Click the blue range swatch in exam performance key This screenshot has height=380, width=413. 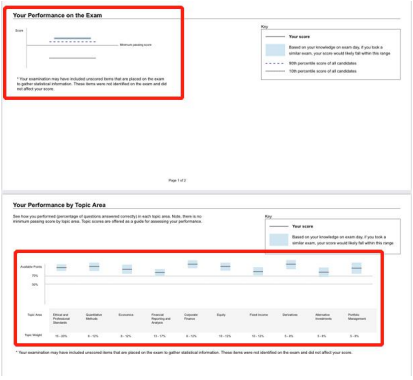click(275, 50)
